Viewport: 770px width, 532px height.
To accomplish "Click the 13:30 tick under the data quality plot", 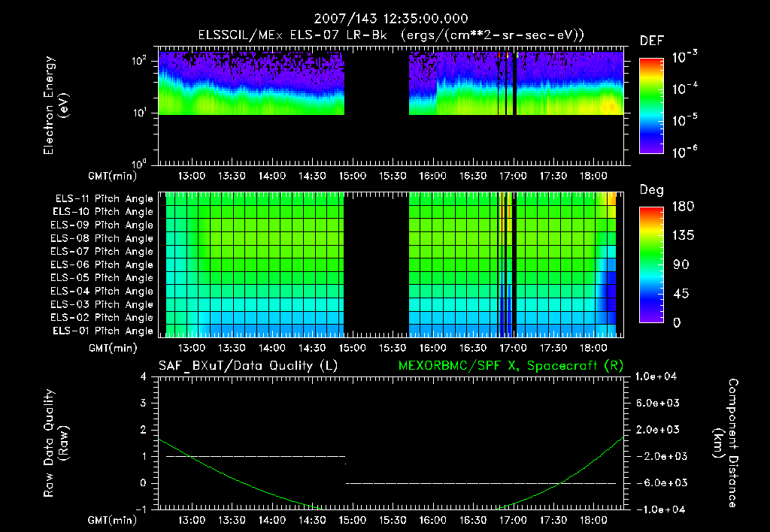I will pos(232,520).
